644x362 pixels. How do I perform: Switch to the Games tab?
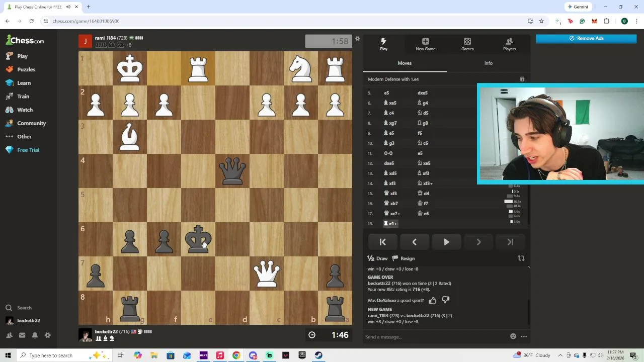[x=467, y=44]
